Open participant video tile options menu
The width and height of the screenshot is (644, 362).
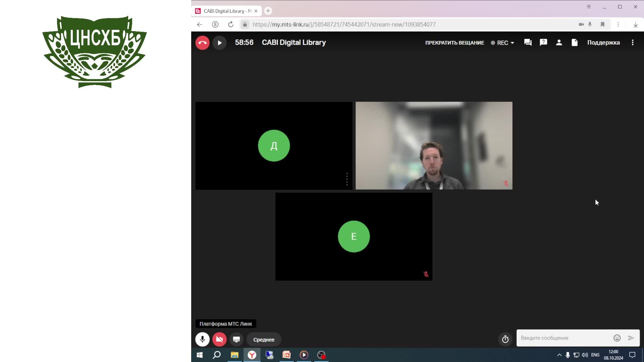[x=347, y=179]
